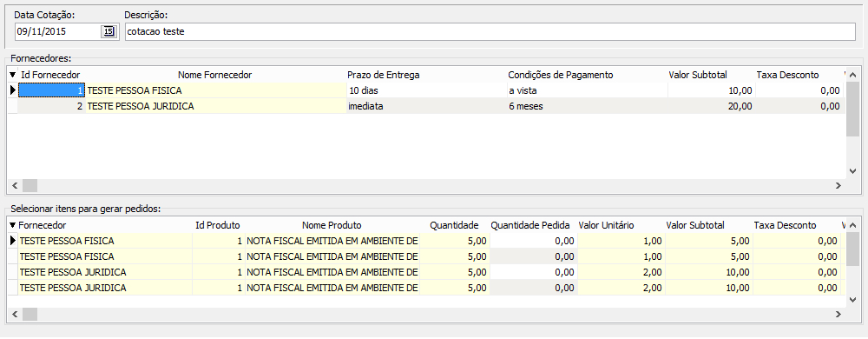The image size is (868, 339).
Task: Open the Fornecedores grid column menu triangle
Action: click(x=13, y=75)
